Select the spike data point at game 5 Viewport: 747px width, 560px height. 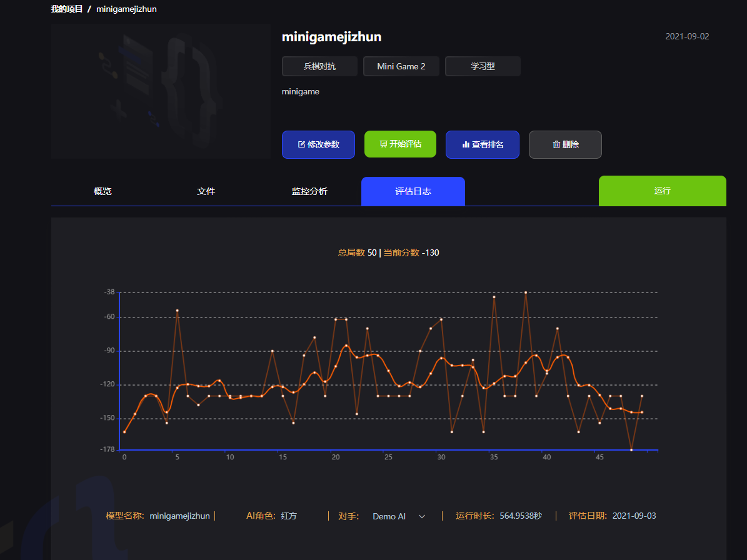[x=178, y=311]
